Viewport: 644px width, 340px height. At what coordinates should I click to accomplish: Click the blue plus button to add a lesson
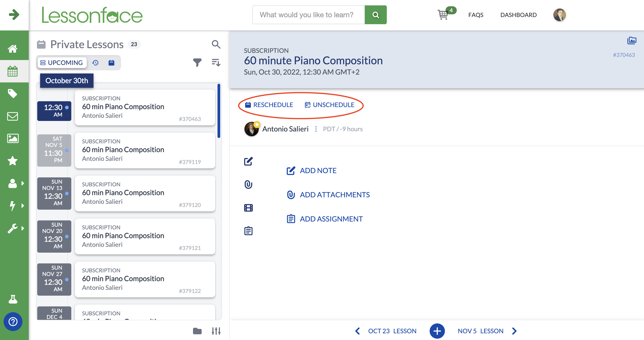pos(437,331)
